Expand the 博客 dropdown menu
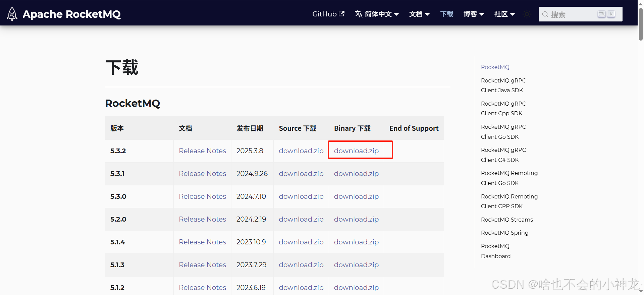The image size is (644, 295). (x=474, y=14)
